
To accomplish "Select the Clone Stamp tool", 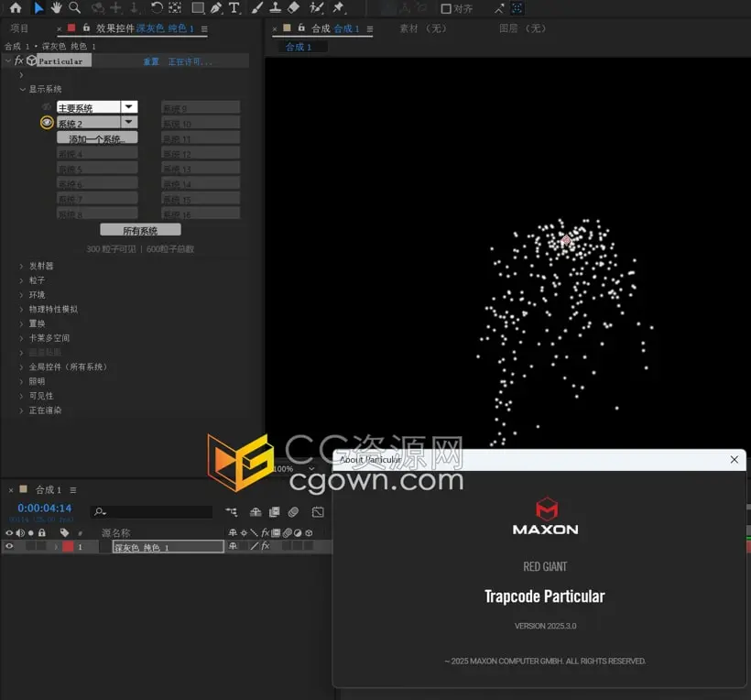I will (276, 7).
